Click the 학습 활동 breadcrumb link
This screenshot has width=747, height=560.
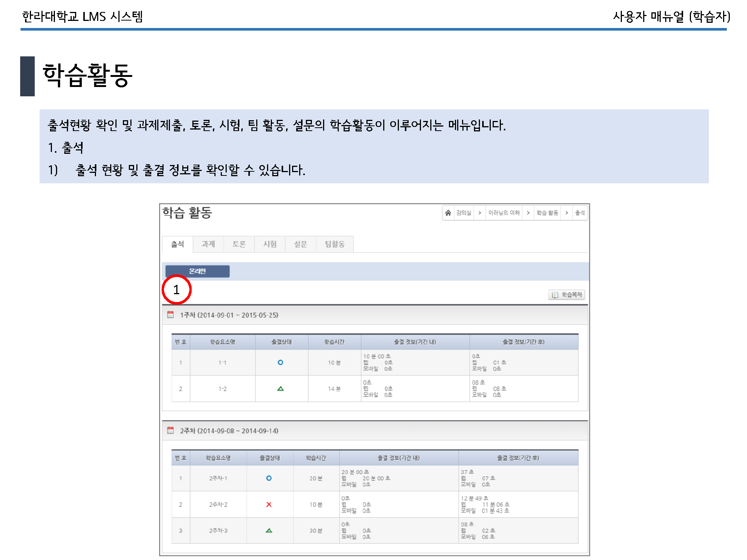[x=547, y=213]
